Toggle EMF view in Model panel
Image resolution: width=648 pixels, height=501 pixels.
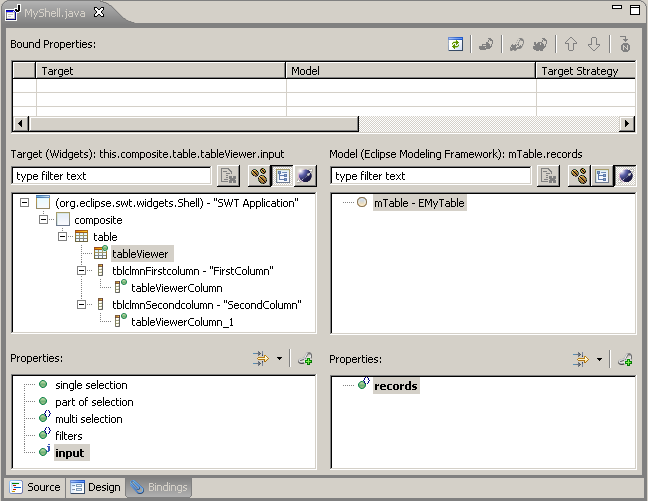[625, 176]
